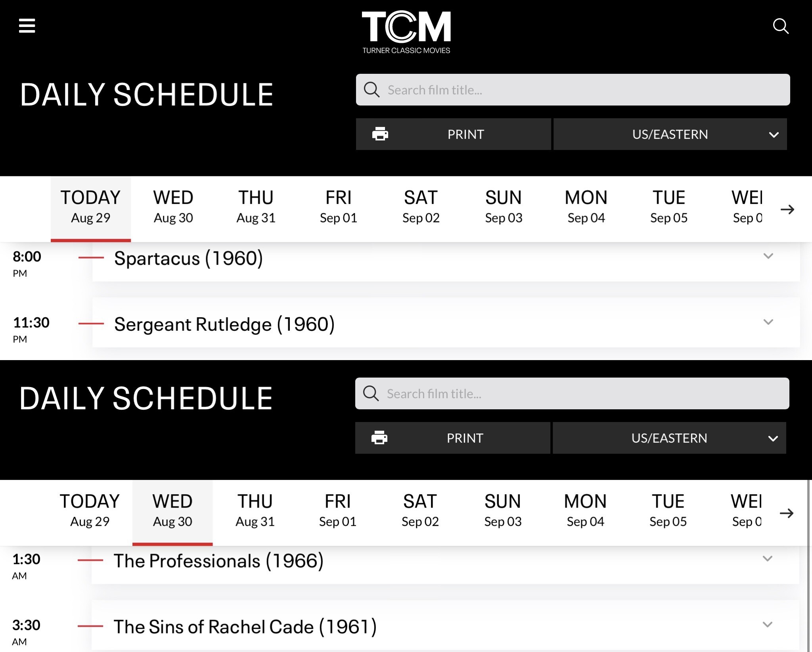
Task: Expand Sergeant Rutledge (1960) details chevron
Action: (x=768, y=322)
